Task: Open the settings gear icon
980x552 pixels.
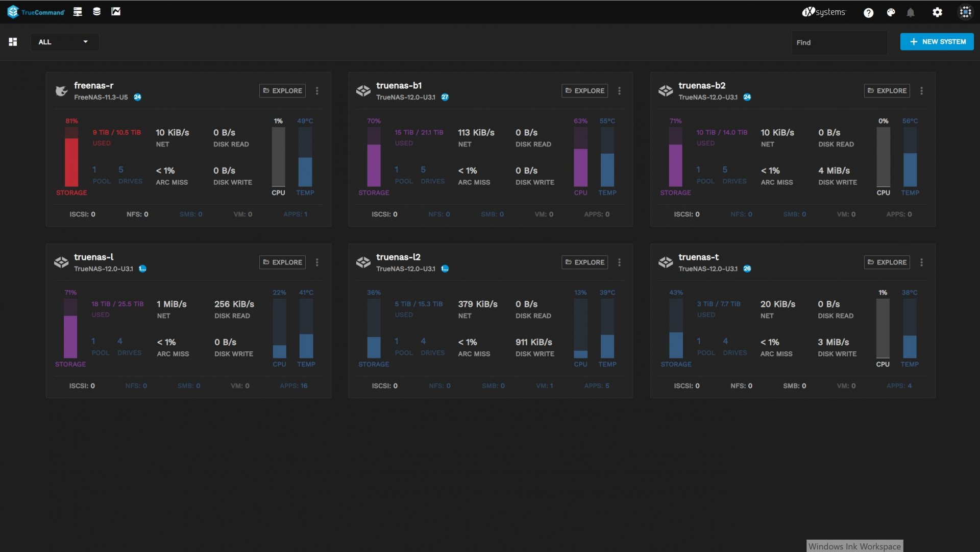Action: [937, 12]
